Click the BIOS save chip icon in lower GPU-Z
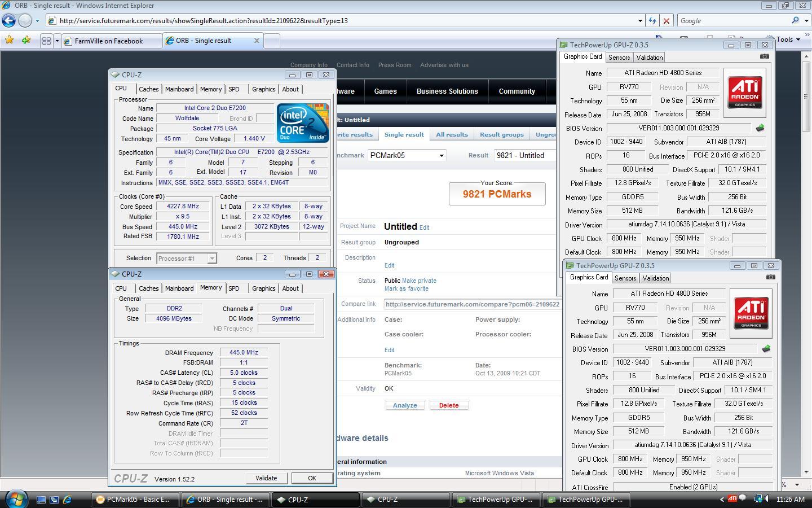Image resolution: width=812 pixels, height=508 pixels. (x=766, y=349)
